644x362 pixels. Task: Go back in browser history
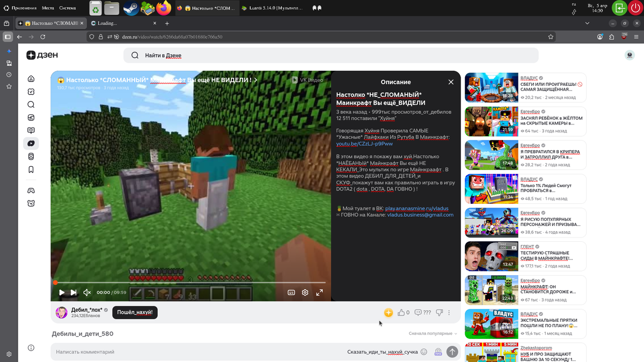point(19,37)
